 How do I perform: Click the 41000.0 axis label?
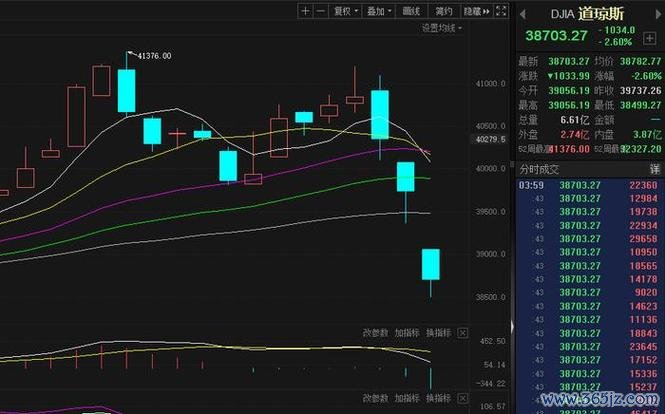point(491,84)
